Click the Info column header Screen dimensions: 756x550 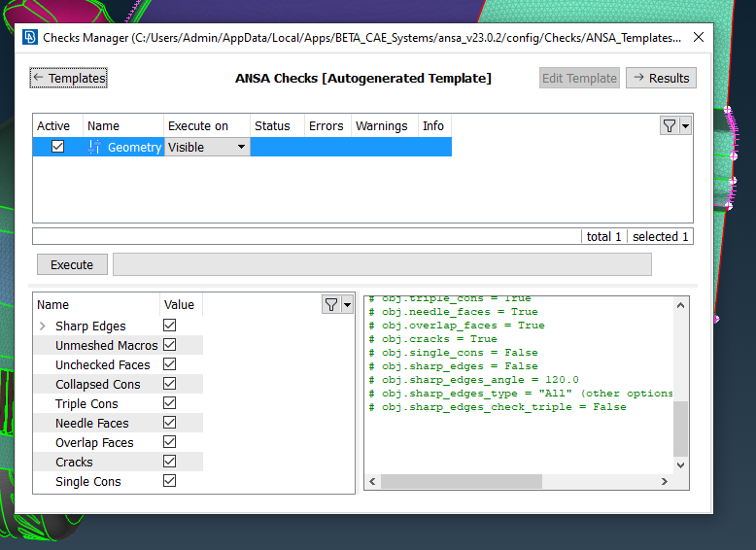[435, 125]
